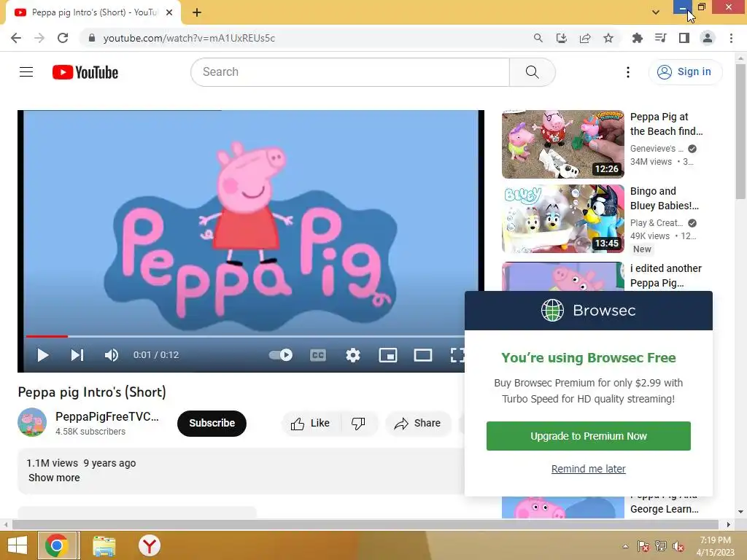Image resolution: width=747 pixels, height=560 pixels.
Task: Share this page via address bar icon
Action: pyautogui.click(x=585, y=38)
